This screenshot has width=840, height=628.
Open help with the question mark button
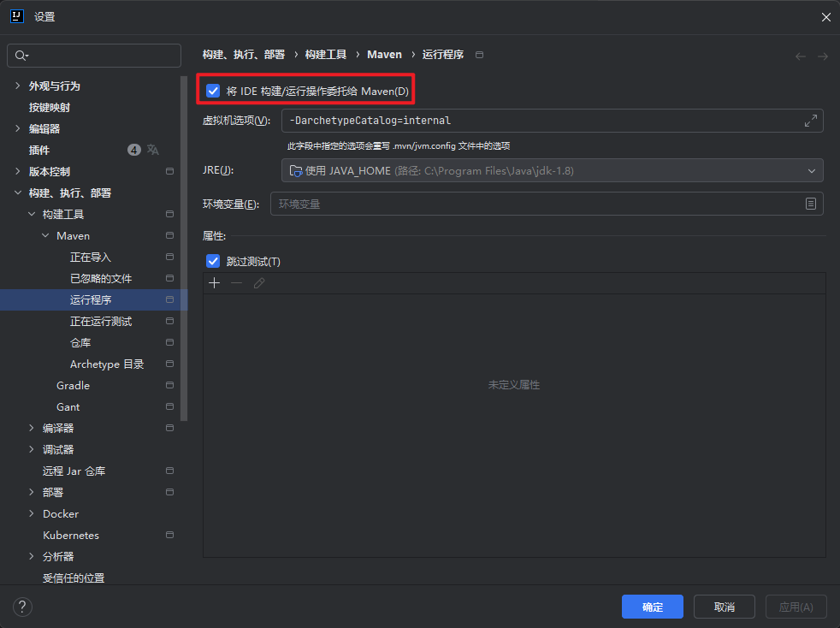click(22, 607)
